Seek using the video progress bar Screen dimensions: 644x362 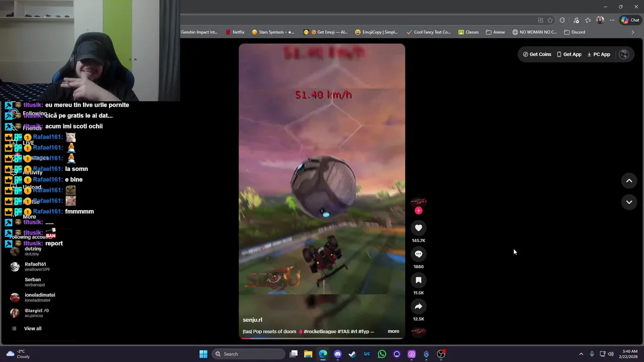322,338
